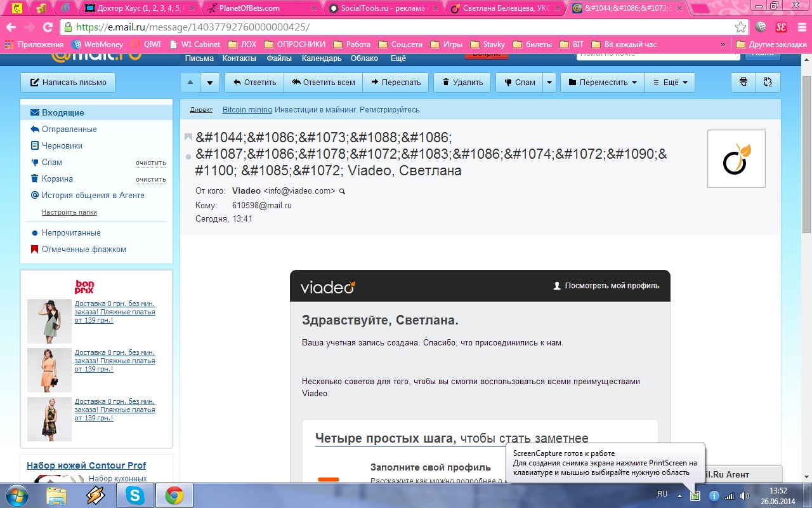Click the Переслать button
Screen dimensions: 812x508
(396, 83)
